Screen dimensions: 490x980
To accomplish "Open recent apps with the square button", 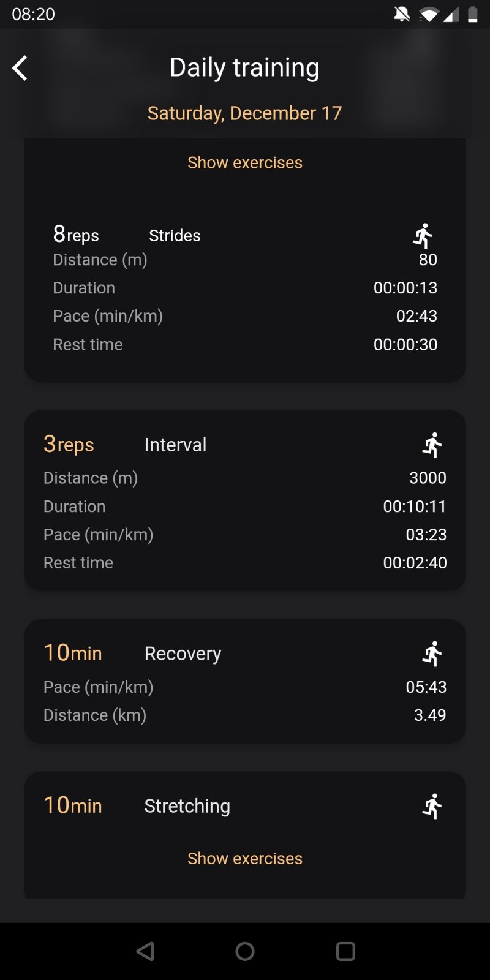I will [345, 951].
